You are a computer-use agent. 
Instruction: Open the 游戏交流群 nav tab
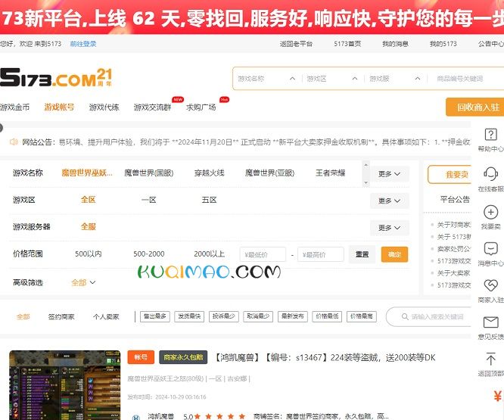tap(152, 107)
